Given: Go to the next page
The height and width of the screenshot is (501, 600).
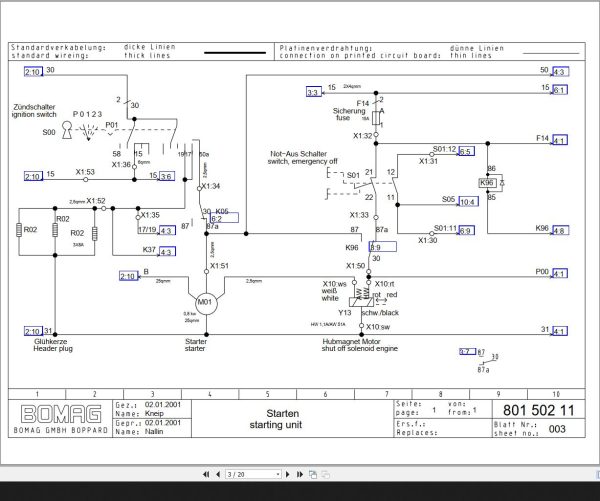Looking at the screenshot, I should pyautogui.click(x=288, y=474).
